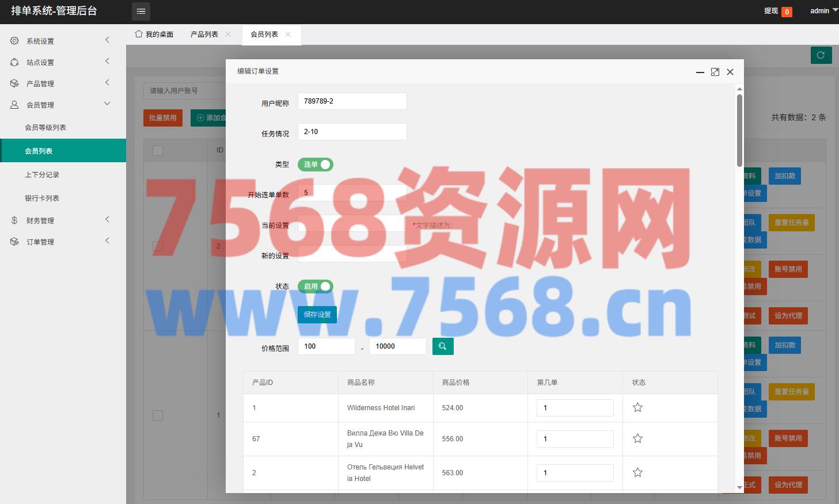Star the Wilderness Hotel Inari row
Screen dimensions: 839x504
[637, 408]
